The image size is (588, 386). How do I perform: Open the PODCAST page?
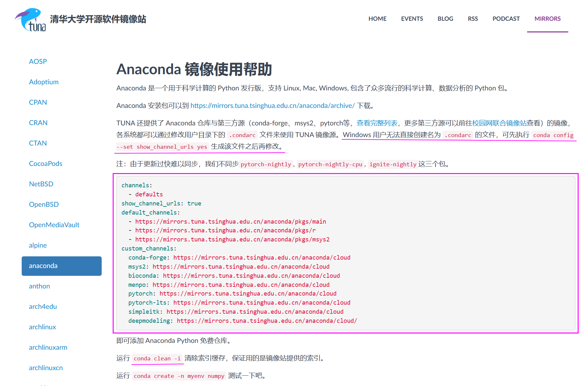click(506, 19)
